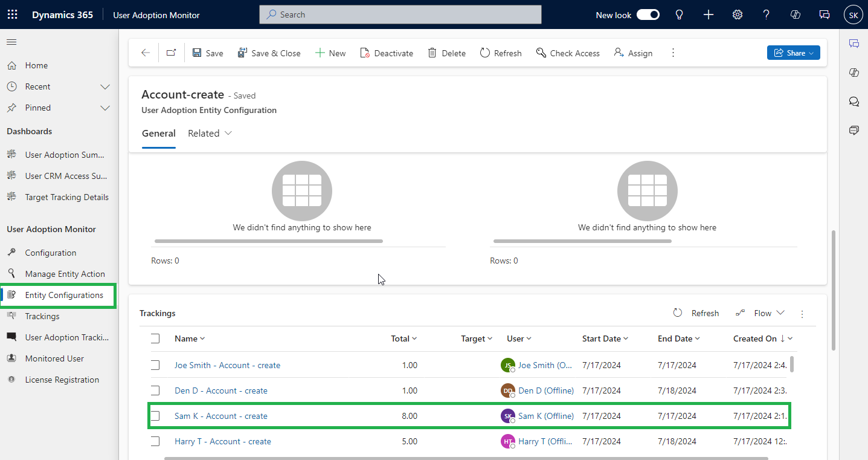Open Total column sort dropdown
The image size is (868, 460).
pos(404,339)
